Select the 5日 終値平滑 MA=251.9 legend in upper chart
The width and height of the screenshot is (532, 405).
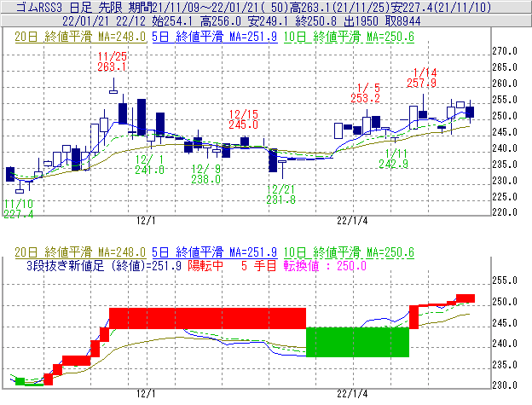[215, 37]
